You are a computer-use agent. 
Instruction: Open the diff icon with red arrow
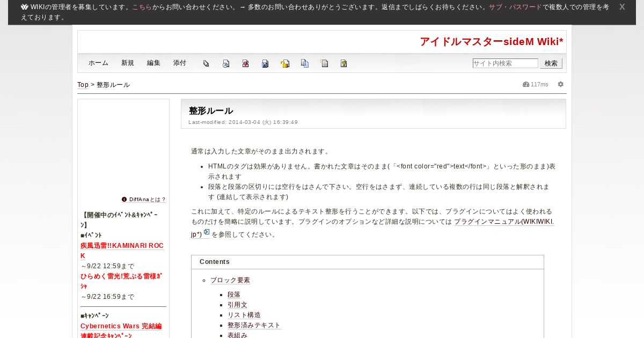(245, 63)
